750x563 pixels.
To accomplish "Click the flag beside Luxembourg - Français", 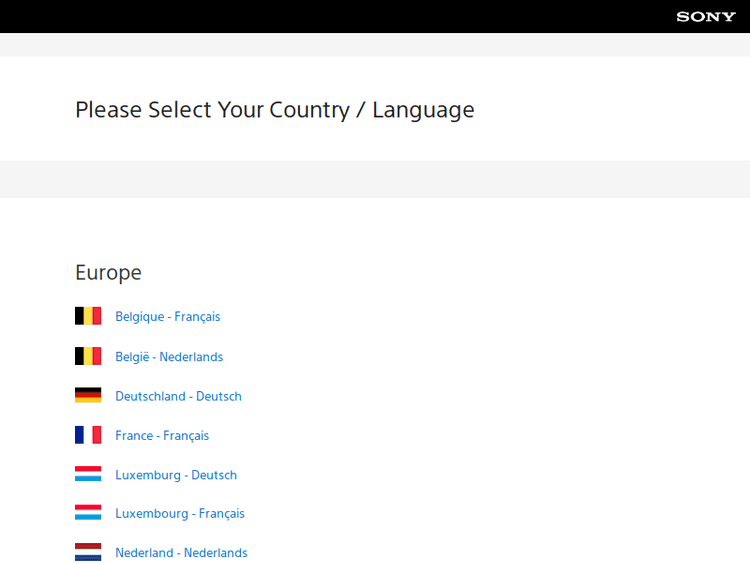I will pyautogui.click(x=88, y=513).
